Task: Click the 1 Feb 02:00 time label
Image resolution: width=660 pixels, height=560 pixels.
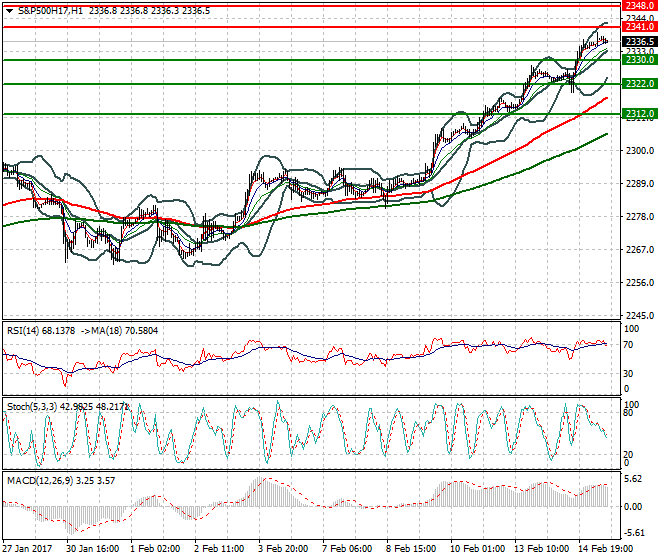Action: [x=155, y=549]
